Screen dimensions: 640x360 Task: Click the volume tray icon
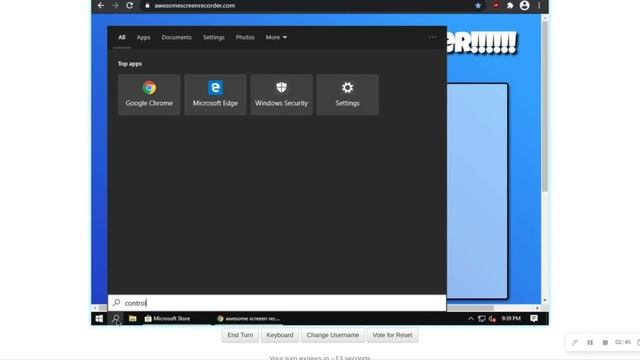pos(492,318)
